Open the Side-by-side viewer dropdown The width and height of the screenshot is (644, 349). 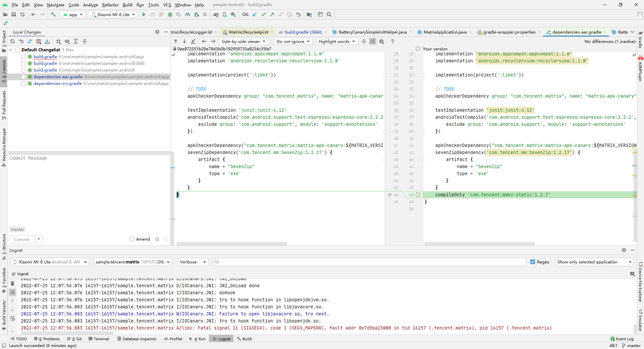244,41
